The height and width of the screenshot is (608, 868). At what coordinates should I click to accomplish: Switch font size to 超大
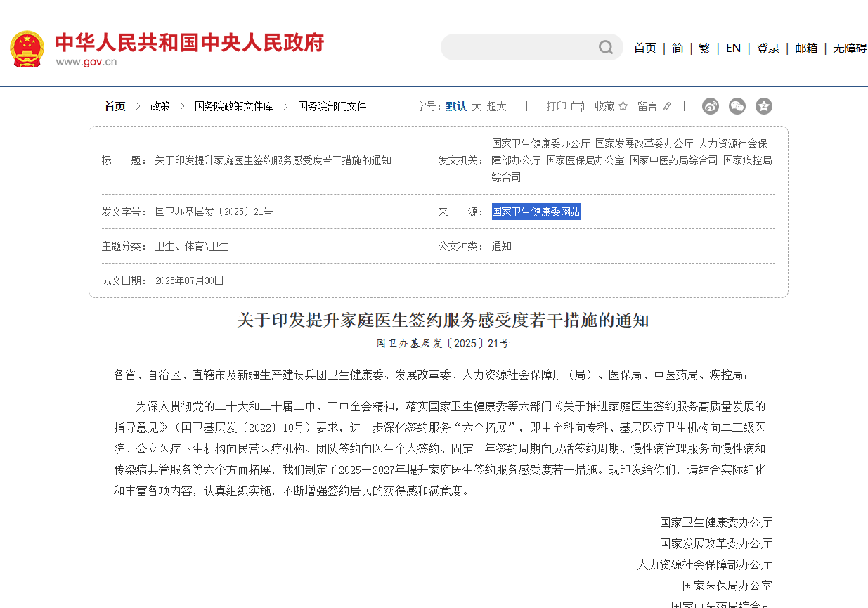pos(496,106)
